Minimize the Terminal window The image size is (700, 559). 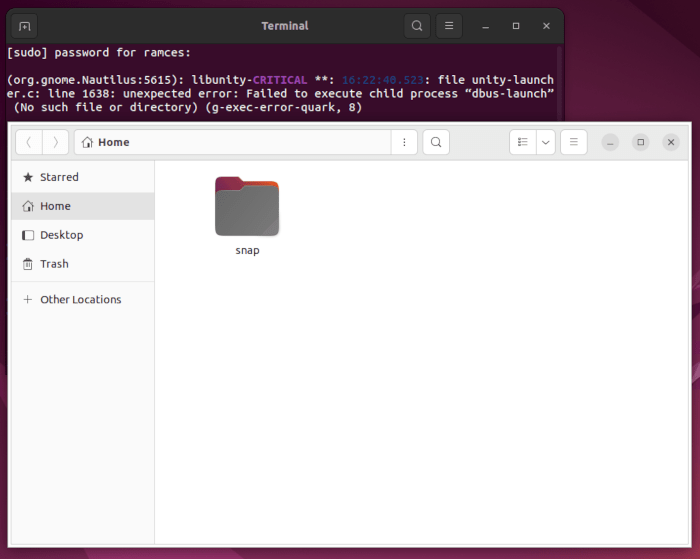click(x=486, y=26)
